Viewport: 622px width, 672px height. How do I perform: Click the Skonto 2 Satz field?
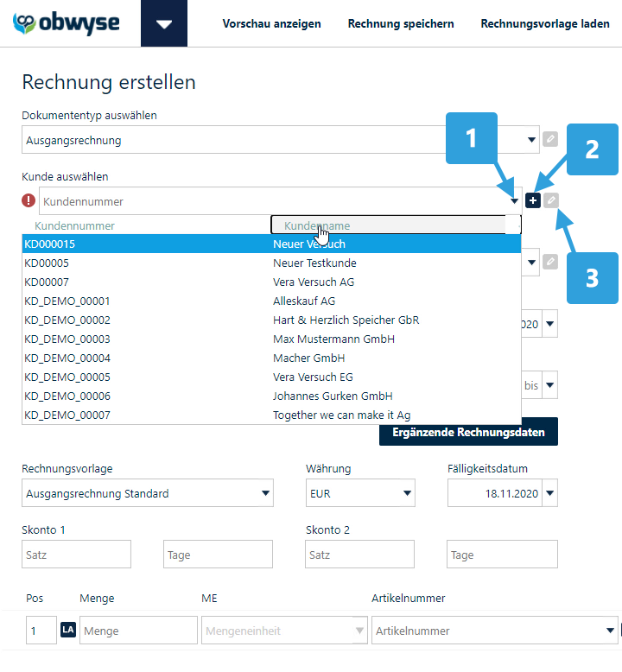tap(359, 555)
